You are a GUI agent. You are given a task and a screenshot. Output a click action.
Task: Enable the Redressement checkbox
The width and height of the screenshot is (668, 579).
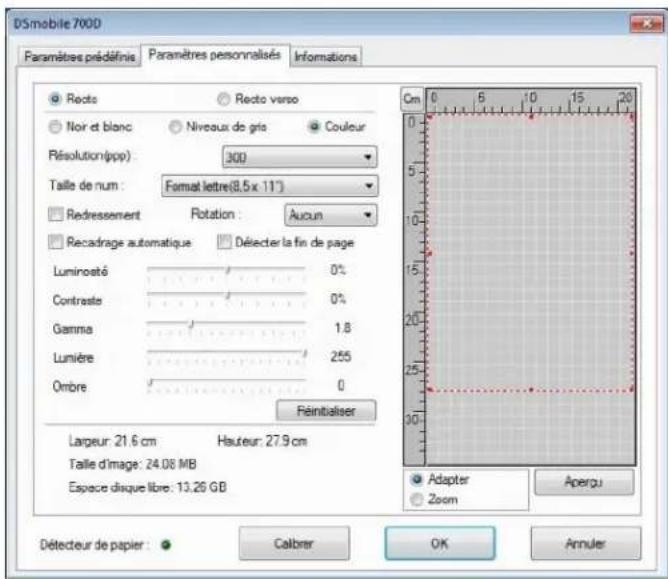(56, 214)
